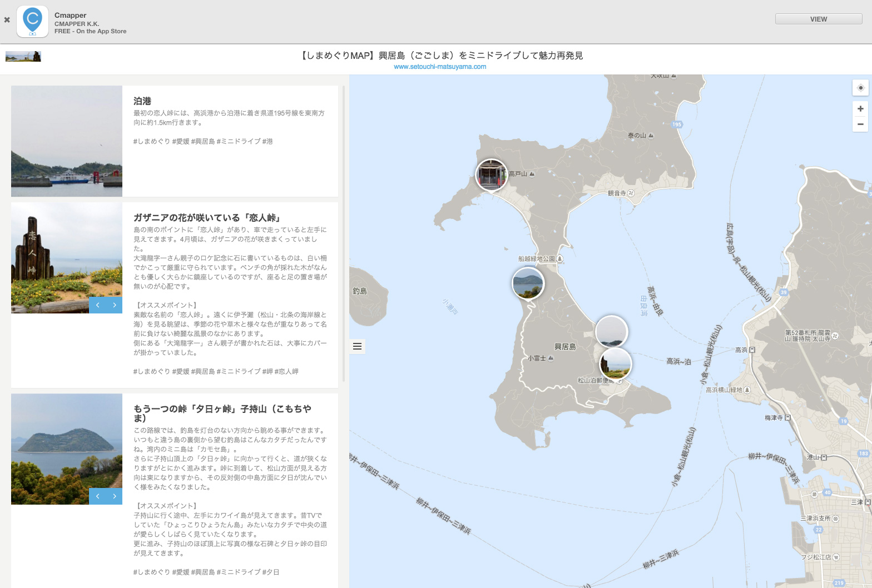Click the list panel vertical scrollbar
872x588 pixels.
344,233
